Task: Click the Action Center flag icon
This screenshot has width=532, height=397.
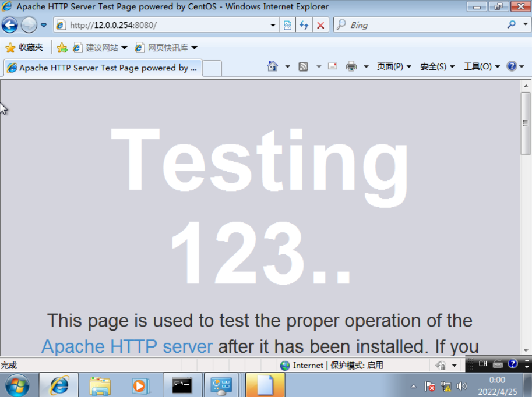Action: 429,386
